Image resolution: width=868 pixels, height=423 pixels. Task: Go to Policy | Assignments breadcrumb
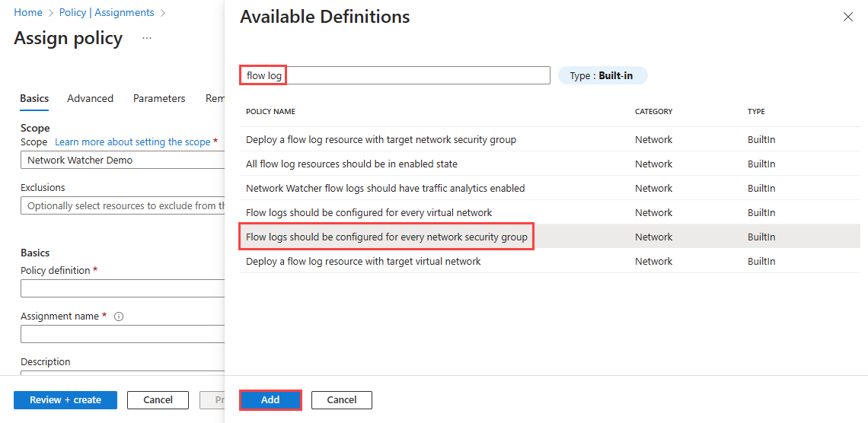[107, 13]
